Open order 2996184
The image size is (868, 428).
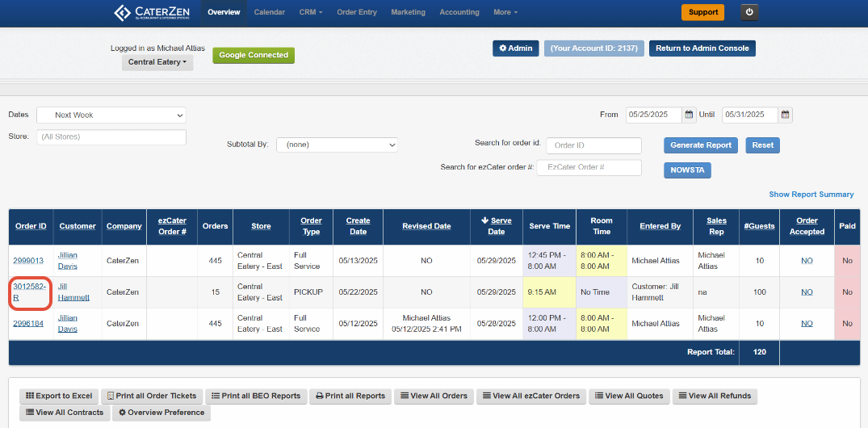[x=28, y=323]
